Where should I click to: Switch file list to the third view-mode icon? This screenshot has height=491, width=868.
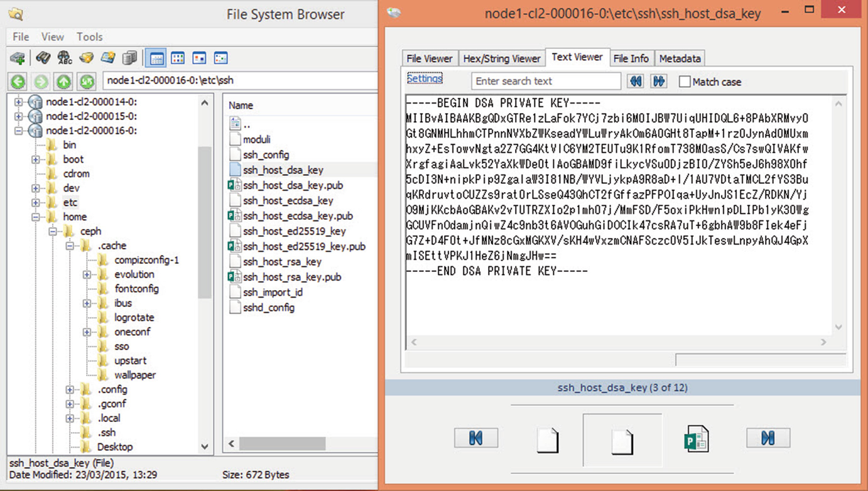(x=199, y=58)
